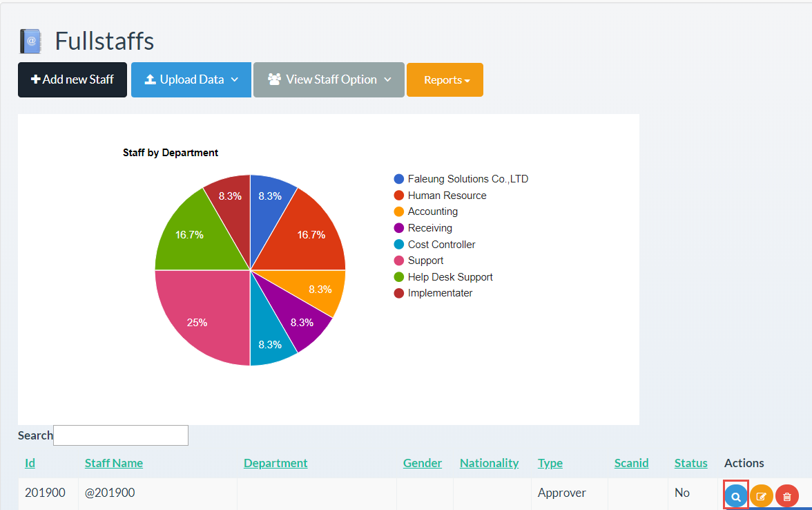This screenshot has width=812, height=510.
Task: Click the Add new Staff button
Action: click(x=72, y=79)
